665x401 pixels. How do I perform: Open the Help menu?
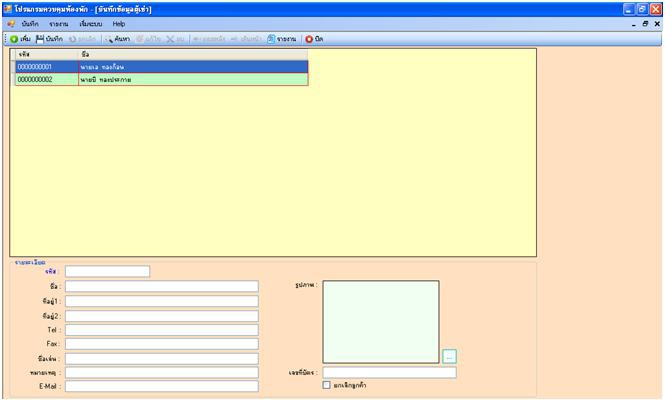pyautogui.click(x=119, y=24)
